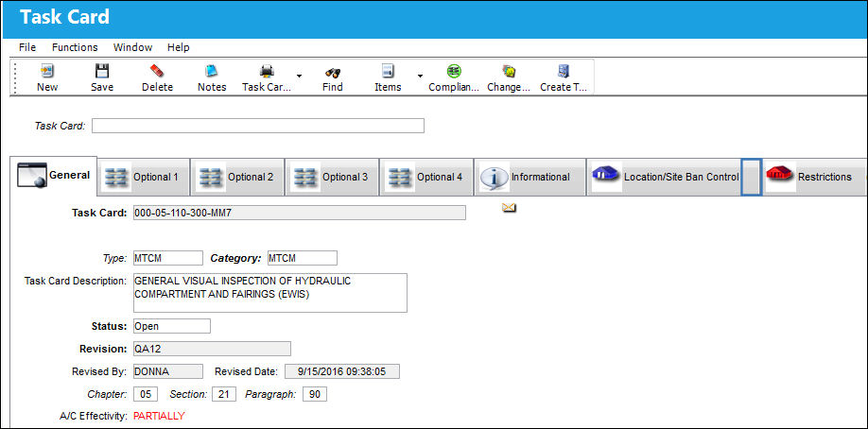Open the Location/Site Ban Control tab
Viewport: 868px width, 429px height.
coord(665,177)
